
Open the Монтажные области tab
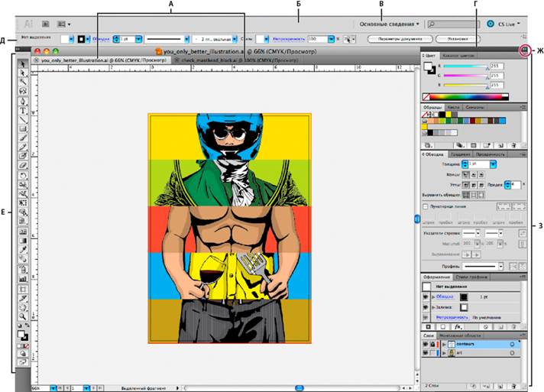[460, 335]
